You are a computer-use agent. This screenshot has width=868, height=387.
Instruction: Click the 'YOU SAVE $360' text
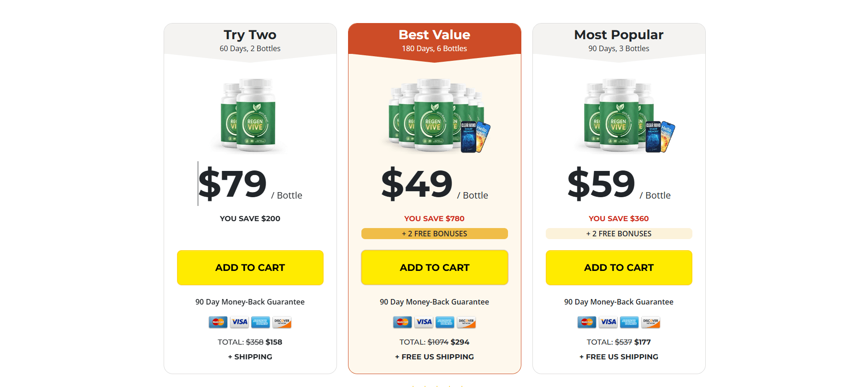click(x=619, y=219)
